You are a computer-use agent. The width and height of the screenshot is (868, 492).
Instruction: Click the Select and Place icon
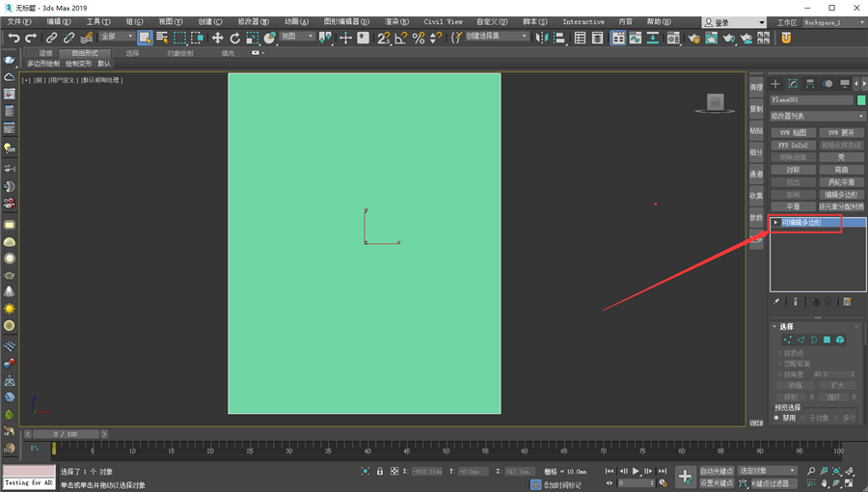[270, 38]
